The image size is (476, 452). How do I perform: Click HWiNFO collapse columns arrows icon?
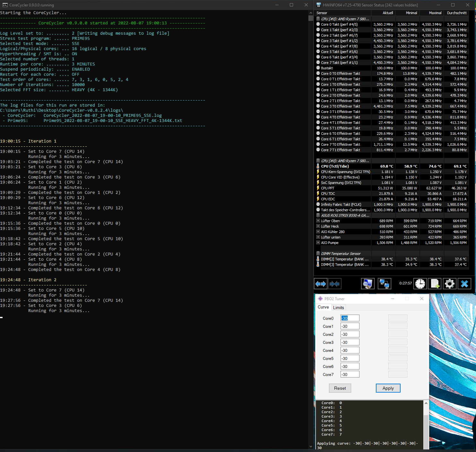[334, 284]
